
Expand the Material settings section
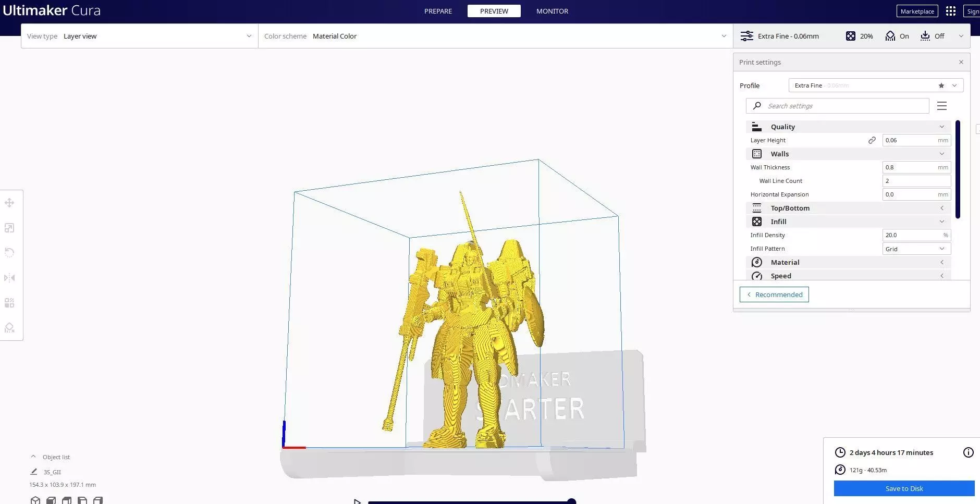coord(848,262)
